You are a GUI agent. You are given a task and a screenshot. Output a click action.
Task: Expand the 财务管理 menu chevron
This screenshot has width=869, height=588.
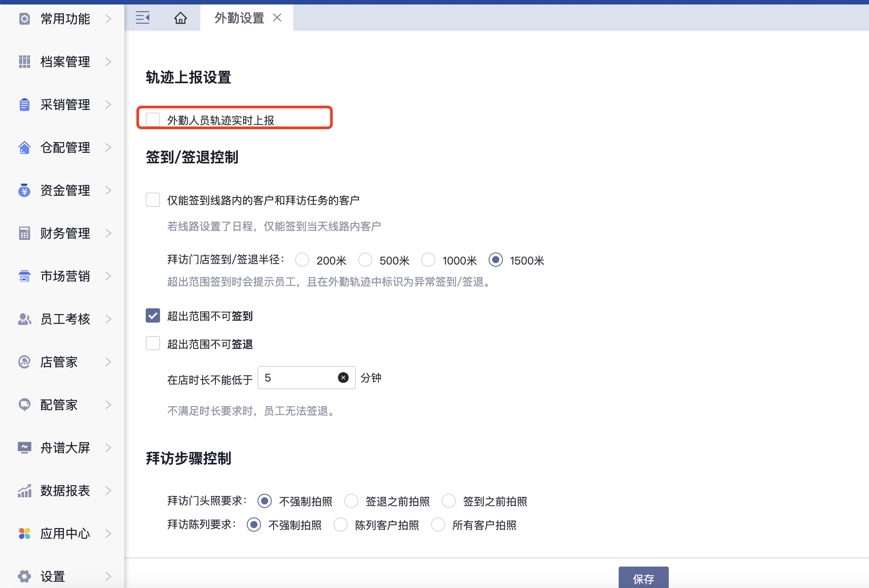point(108,233)
